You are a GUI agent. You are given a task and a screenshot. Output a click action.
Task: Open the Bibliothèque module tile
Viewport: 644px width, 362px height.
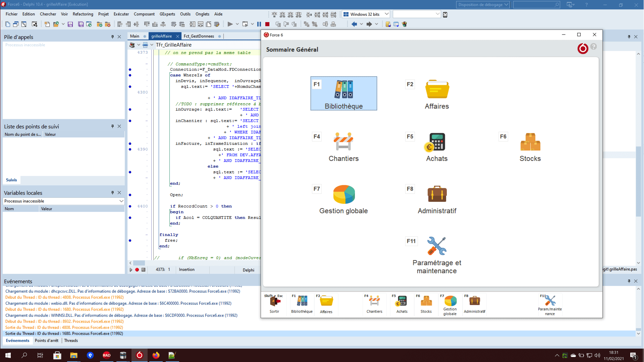343,94
